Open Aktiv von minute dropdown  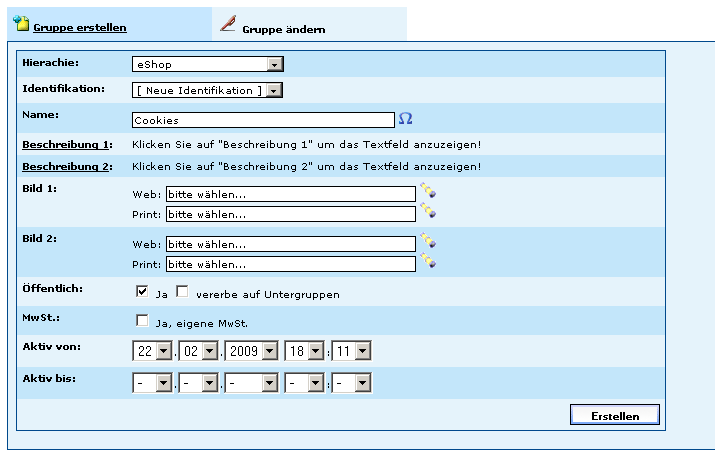point(351,351)
